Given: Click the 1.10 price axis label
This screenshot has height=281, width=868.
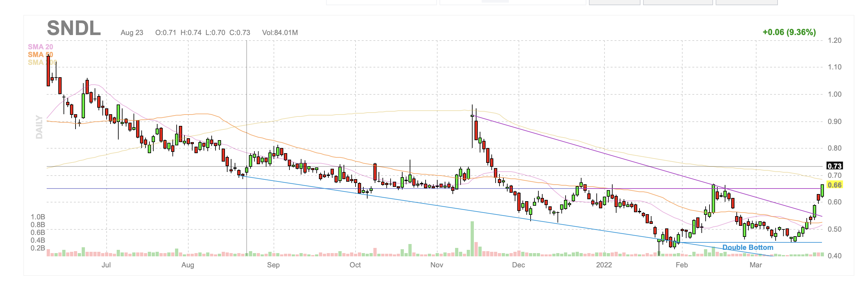Looking at the screenshot, I should tap(834, 67).
